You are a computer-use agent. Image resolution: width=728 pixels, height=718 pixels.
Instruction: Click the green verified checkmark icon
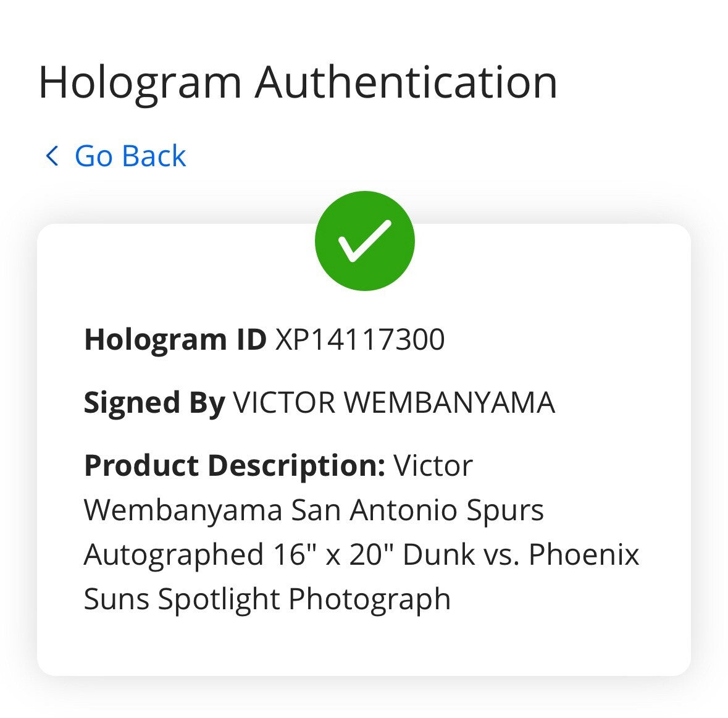[364, 241]
